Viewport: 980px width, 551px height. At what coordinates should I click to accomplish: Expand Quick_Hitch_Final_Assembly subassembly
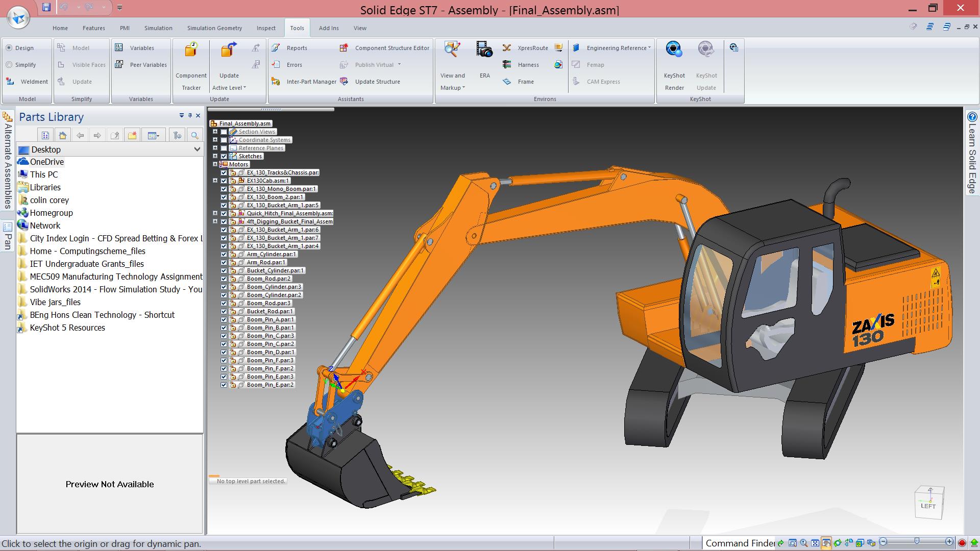coord(215,213)
